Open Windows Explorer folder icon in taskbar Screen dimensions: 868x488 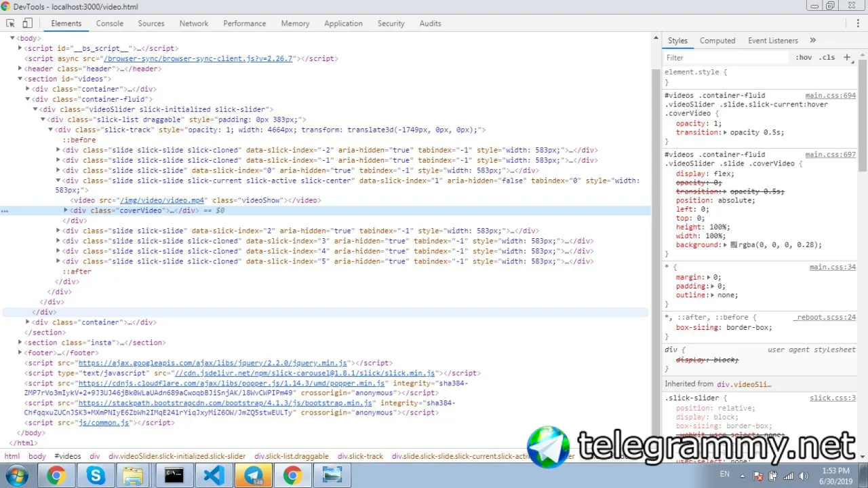point(133,475)
